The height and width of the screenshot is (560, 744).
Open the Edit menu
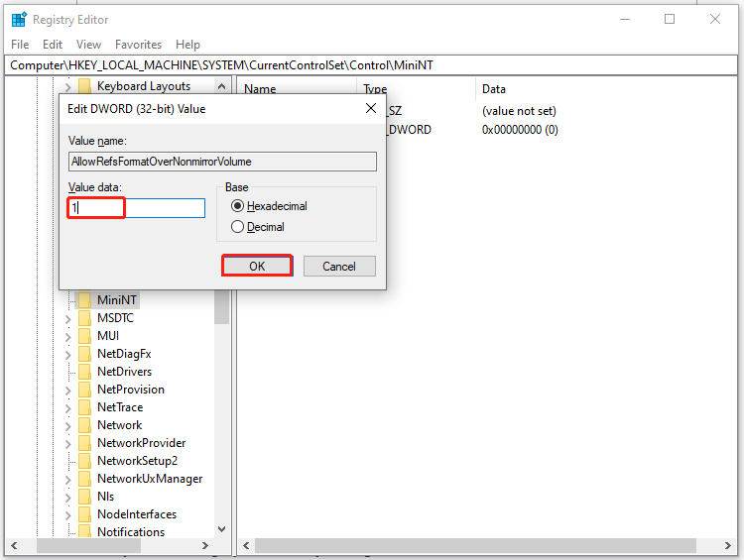point(53,45)
